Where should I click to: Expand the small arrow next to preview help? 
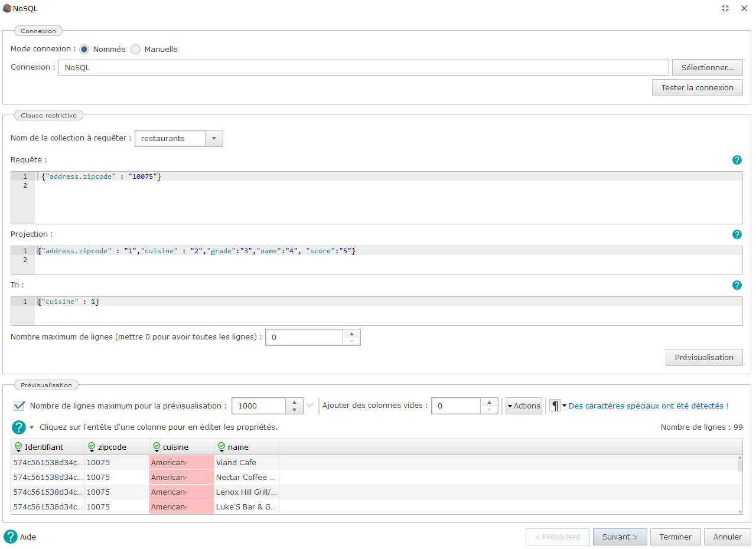pos(32,427)
